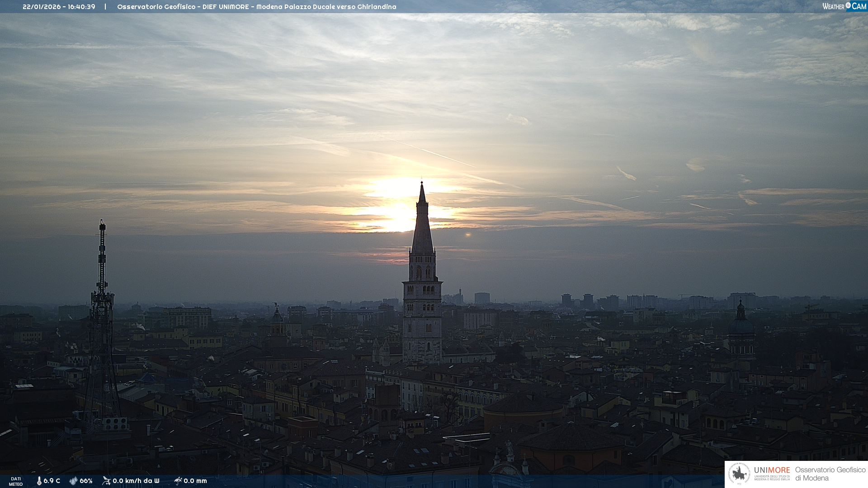Screen dimensions: 868x488
Task: Click the UNIMORE horseman seal emblem
Action: coord(739,474)
